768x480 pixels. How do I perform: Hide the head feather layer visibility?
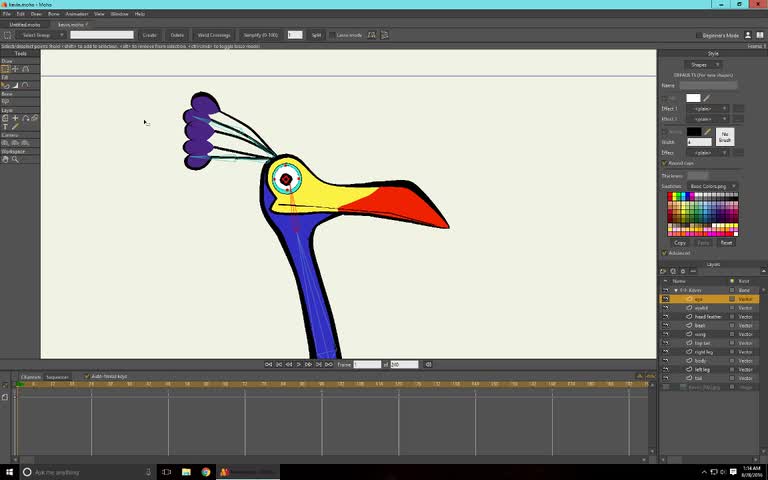[666, 316]
